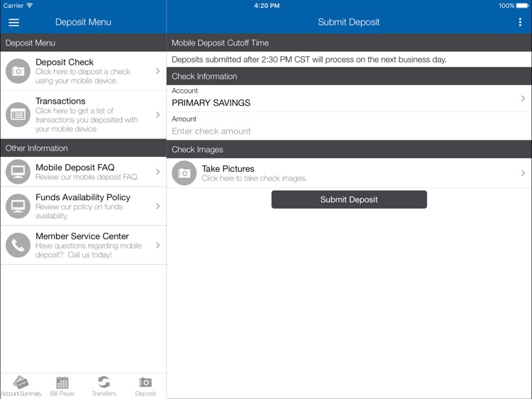Image resolution: width=532 pixels, height=399 pixels.
Task: Switch to the Bill Payer tab
Action: (x=62, y=386)
